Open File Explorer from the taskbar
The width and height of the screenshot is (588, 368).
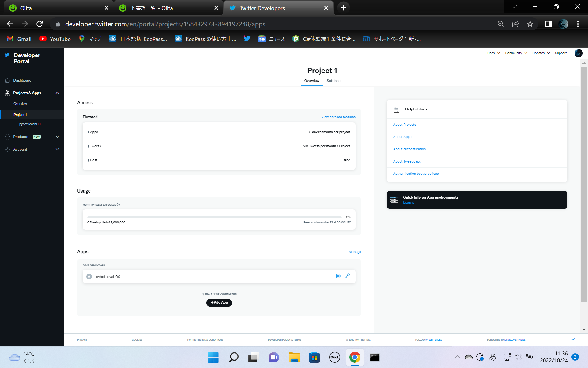[x=294, y=357]
